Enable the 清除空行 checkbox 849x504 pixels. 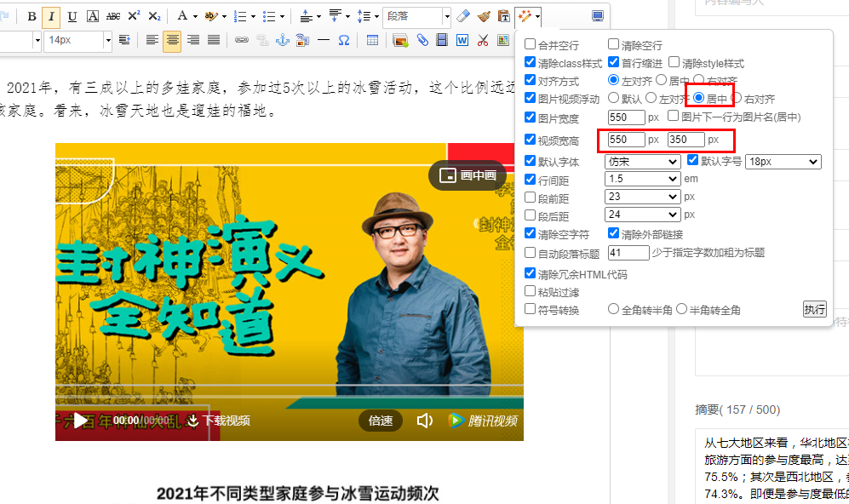pos(613,44)
